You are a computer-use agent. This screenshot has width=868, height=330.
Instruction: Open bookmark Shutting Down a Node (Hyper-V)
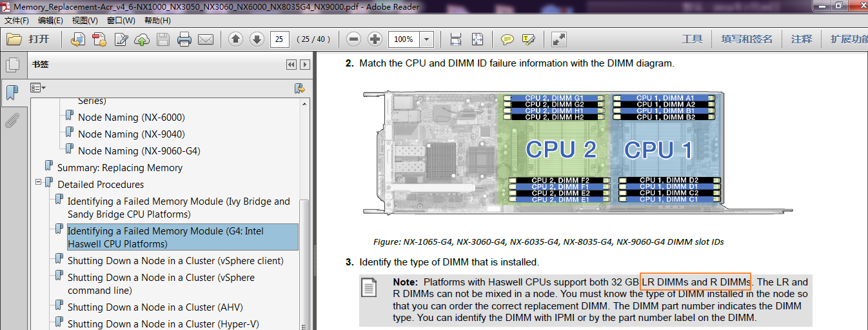coord(163,324)
